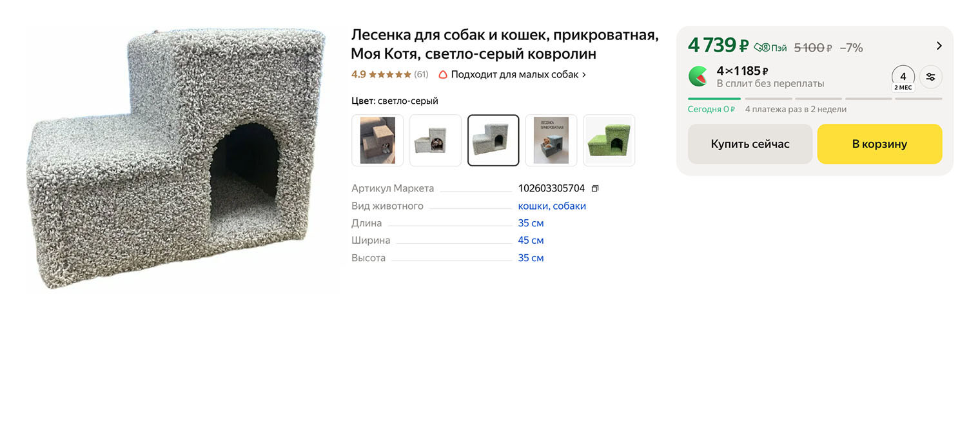980x423 pixels.
Task: Select thumbnail with 'Лесенка прикроватная' caption
Action: click(551, 140)
